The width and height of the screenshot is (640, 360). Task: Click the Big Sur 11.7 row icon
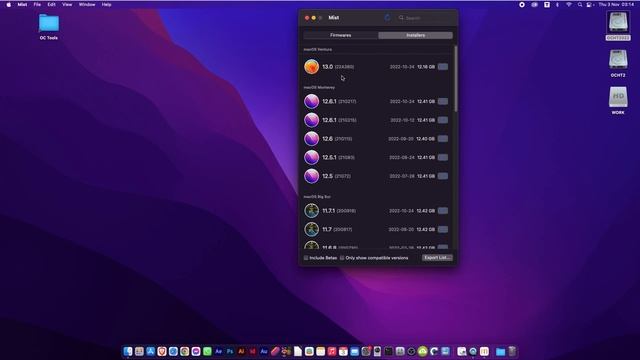click(311, 229)
